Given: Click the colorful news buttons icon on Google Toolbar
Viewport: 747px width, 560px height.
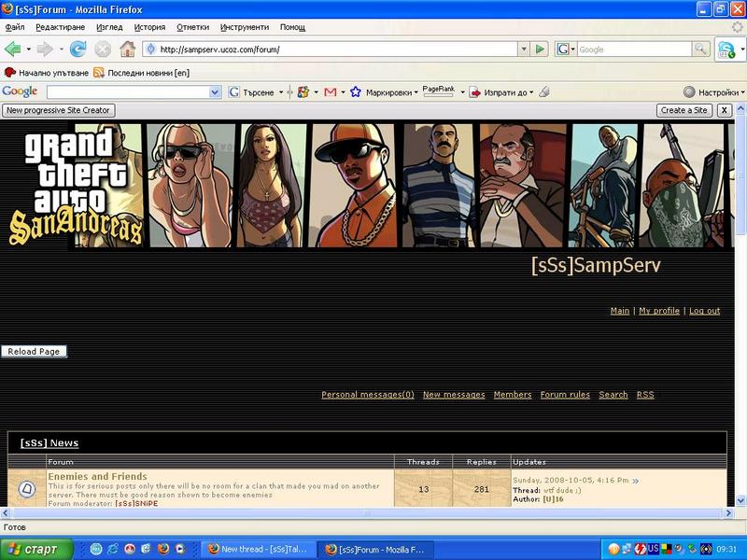Looking at the screenshot, I should tap(303, 91).
